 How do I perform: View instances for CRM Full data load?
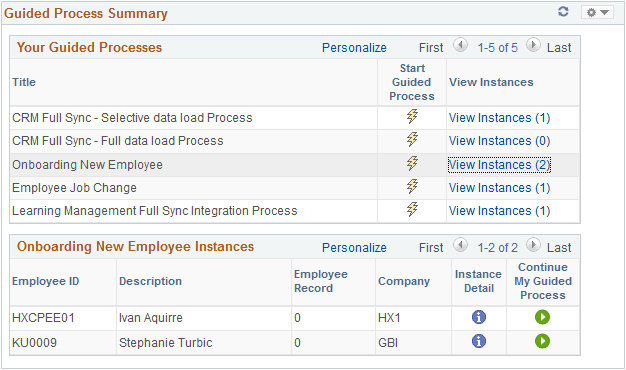pos(499,141)
